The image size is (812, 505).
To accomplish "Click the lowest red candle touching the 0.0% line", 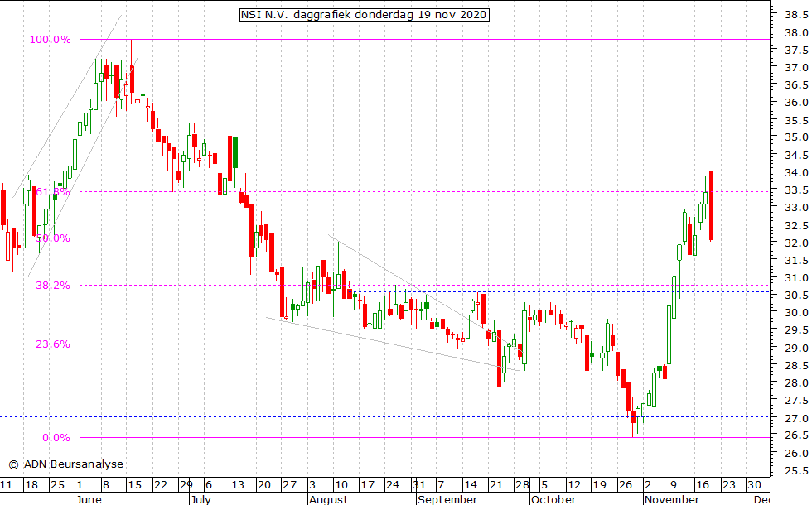I will coord(633,417).
